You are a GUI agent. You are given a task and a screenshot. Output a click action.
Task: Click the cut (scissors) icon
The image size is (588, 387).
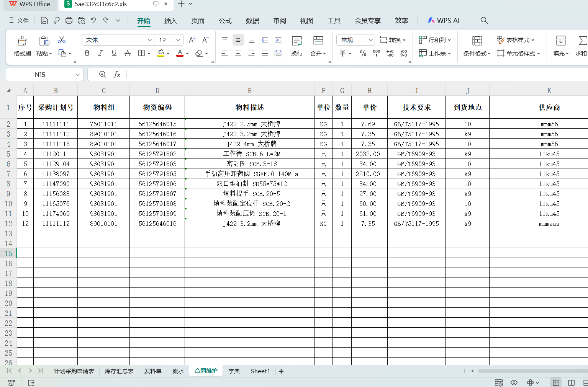pyautogui.click(x=61, y=40)
